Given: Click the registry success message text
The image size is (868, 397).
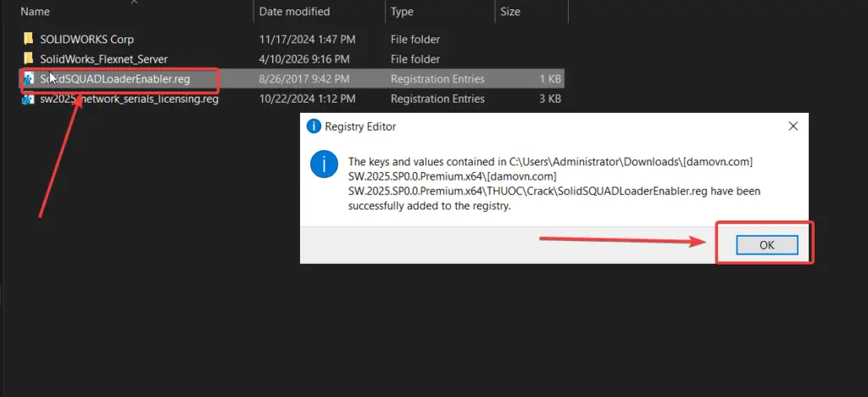Looking at the screenshot, I should coord(554,184).
